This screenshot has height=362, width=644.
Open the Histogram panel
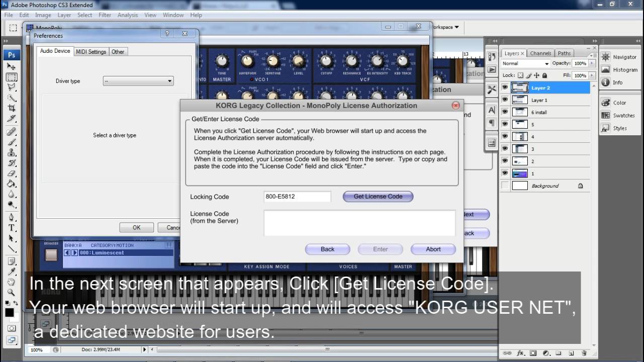point(619,70)
